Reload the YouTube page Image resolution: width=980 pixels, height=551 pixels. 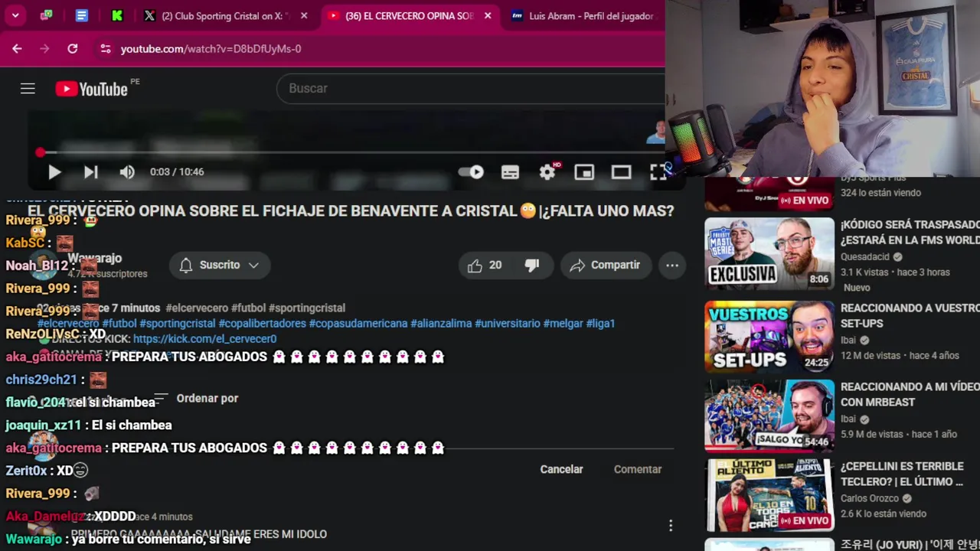tap(72, 48)
